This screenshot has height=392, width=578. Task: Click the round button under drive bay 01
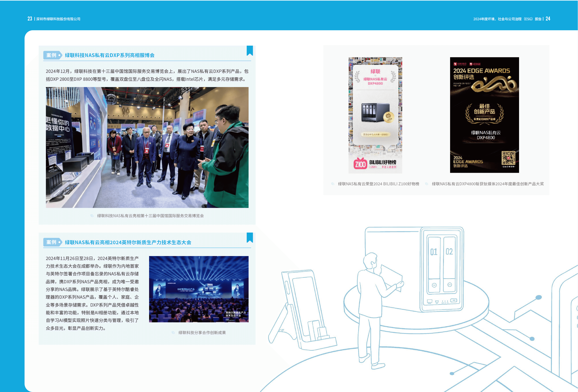434,285
